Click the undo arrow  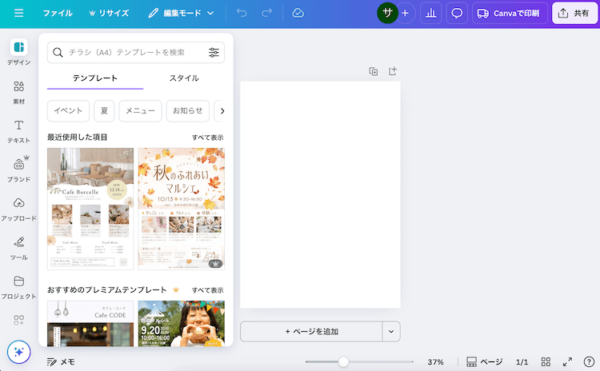[x=241, y=13]
